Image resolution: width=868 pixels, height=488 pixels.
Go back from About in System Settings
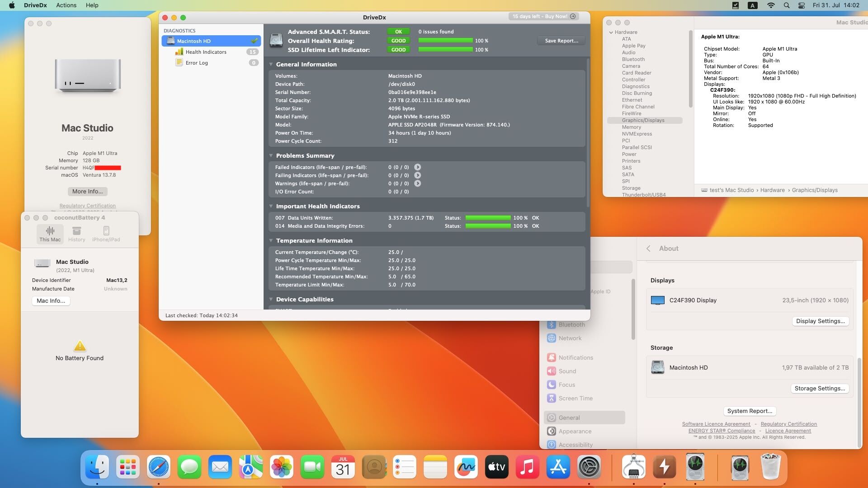click(648, 249)
